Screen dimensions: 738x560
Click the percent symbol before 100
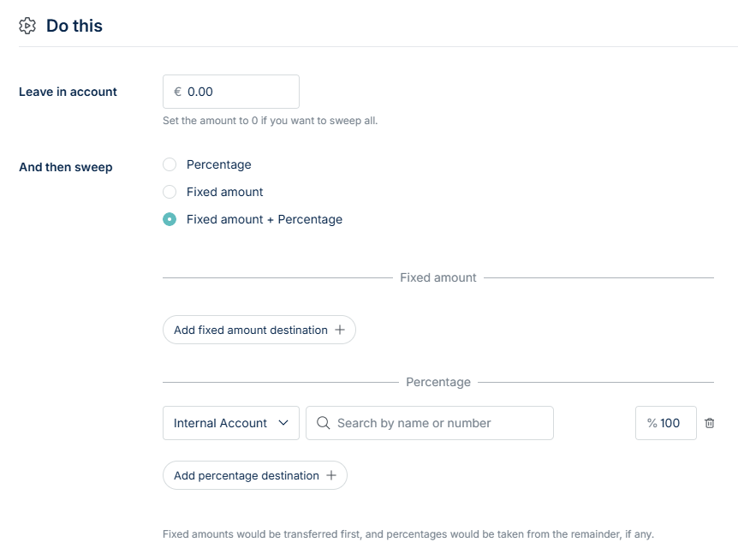tap(652, 423)
